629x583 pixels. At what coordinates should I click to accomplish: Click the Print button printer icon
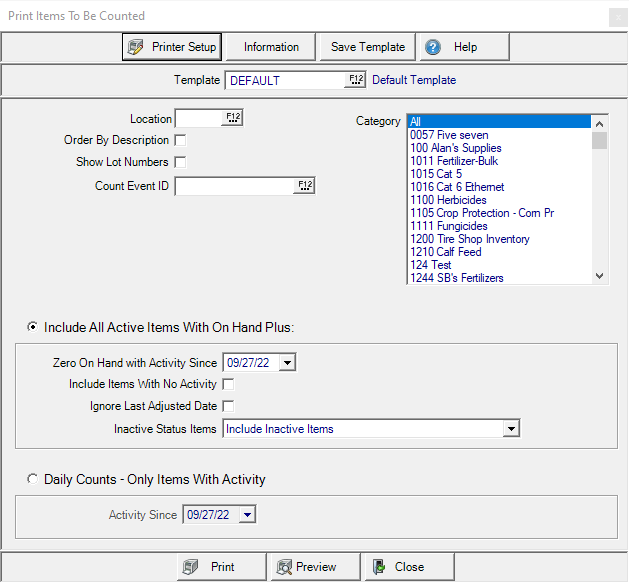click(189, 567)
